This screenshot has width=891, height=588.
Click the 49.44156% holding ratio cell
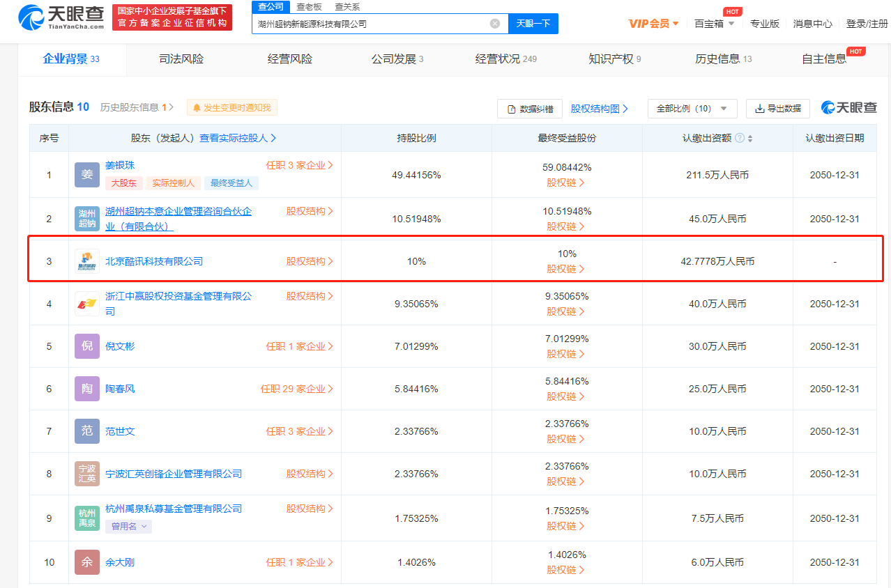tap(416, 175)
